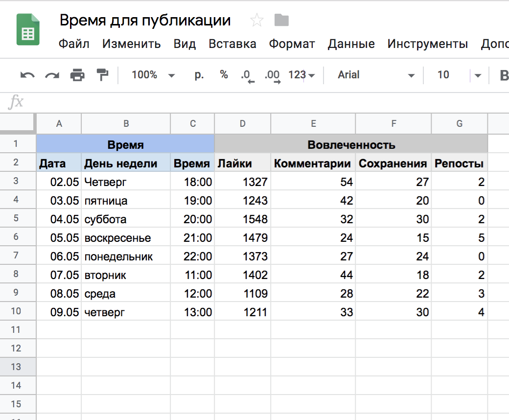Open the Файл menu

[x=74, y=44]
